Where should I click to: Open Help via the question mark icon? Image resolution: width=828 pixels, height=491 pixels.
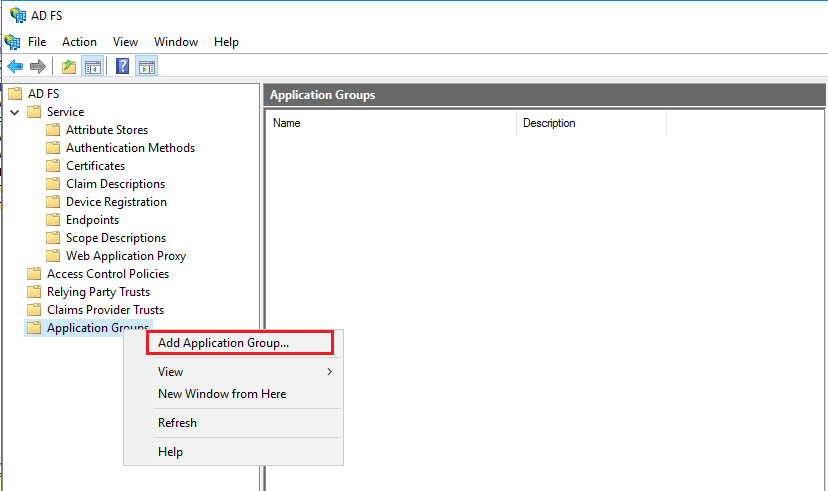(x=123, y=67)
